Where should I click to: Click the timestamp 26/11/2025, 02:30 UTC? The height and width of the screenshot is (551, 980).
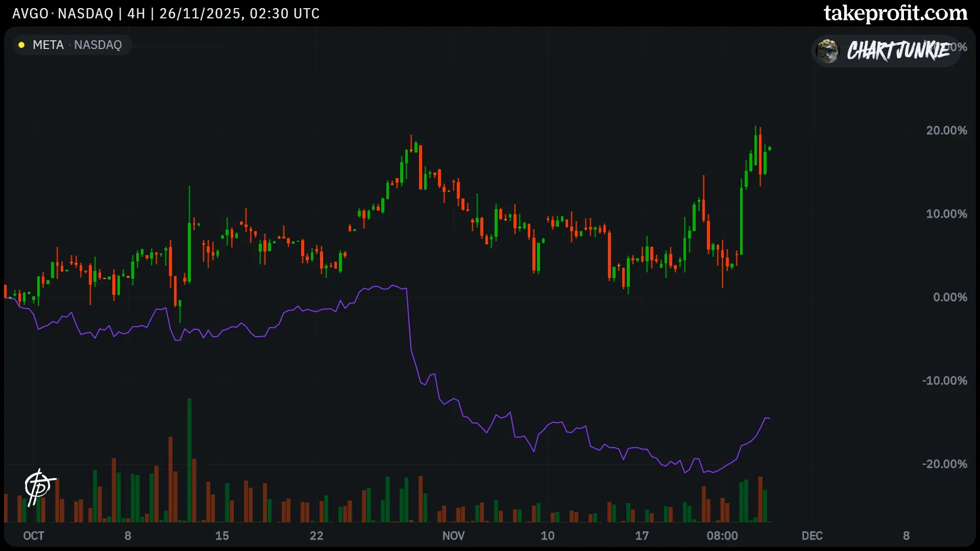240,14
